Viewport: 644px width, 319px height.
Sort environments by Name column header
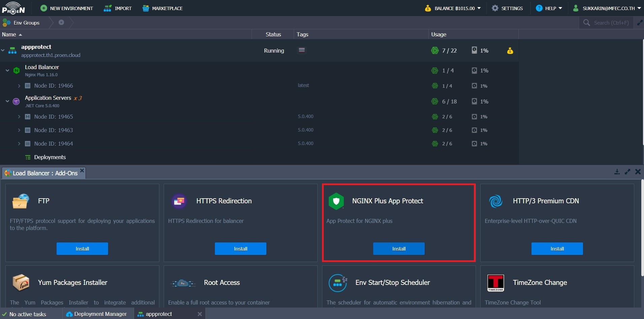coord(9,34)
